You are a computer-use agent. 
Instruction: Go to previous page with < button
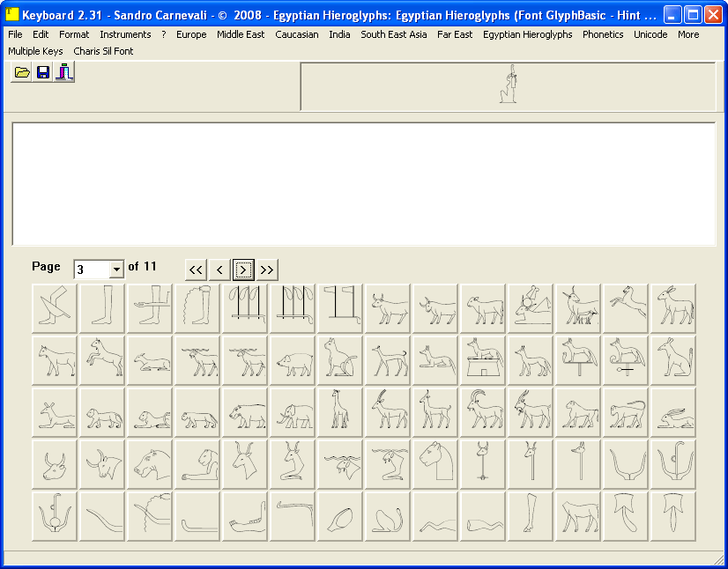click(x=219, y=270)
